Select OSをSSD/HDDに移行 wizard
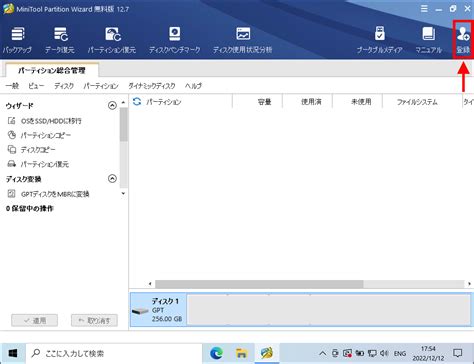The height and width of the screenshot is (364, 474). pos(45,121)
